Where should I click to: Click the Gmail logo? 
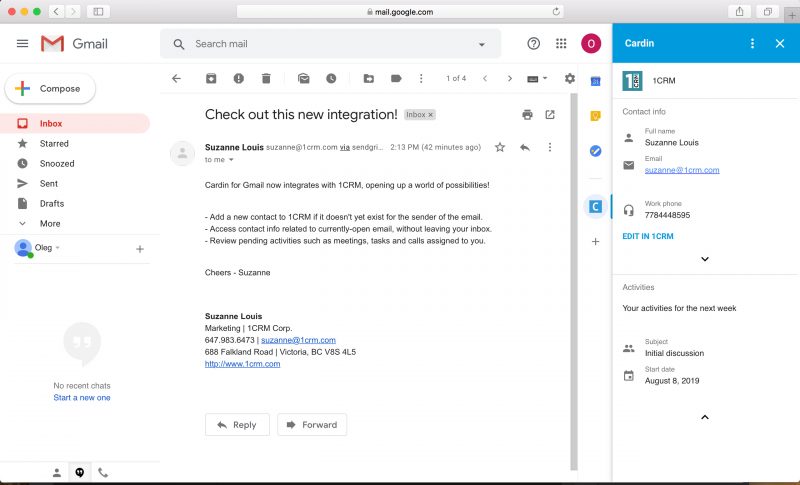pyautogui.click(x=74, y=44)
